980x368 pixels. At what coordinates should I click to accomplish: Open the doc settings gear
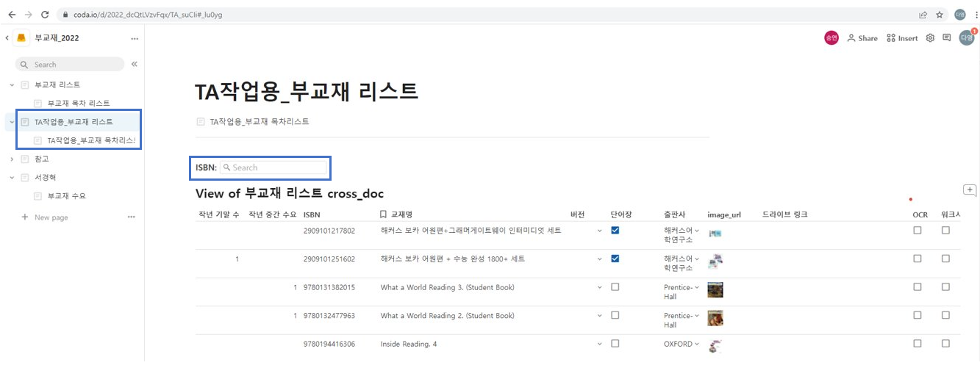point(930,38)
